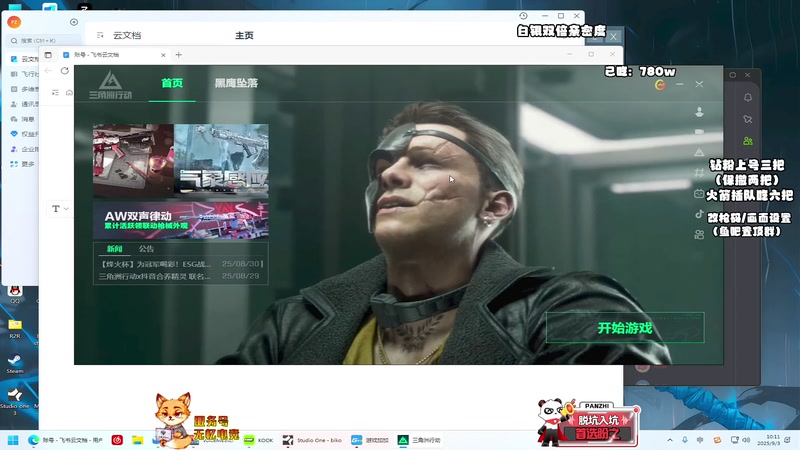Click the triangle icon in launcher sidebar
800x450 pixels.
(699, 152)
